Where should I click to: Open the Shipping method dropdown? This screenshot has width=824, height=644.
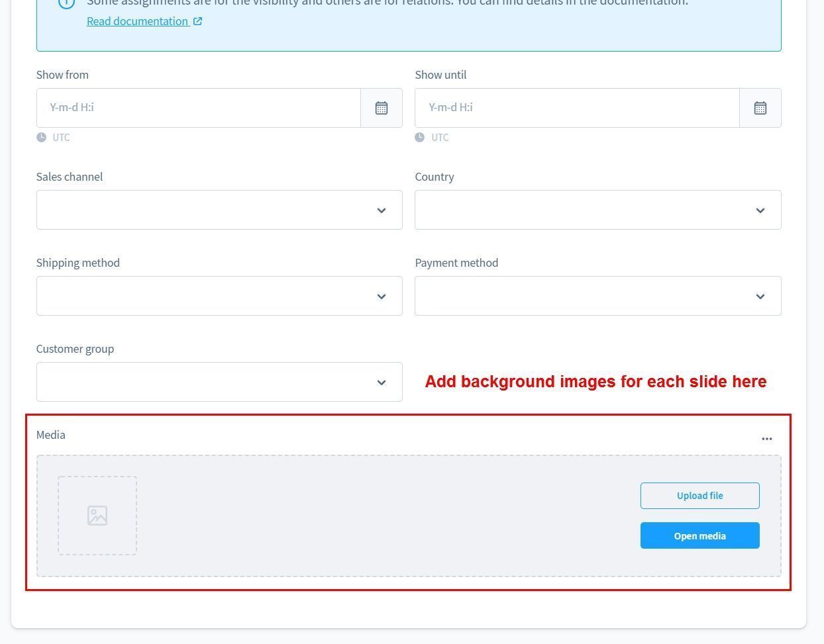(219, 296)
